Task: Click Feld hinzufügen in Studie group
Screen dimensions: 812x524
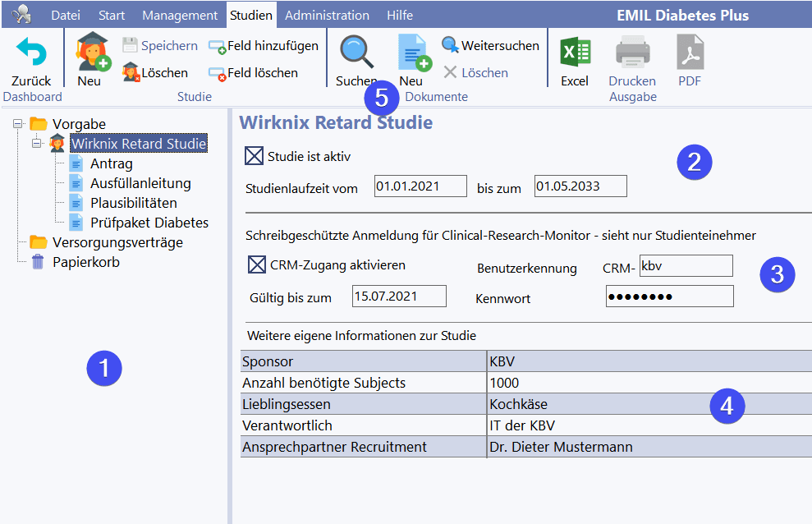Action: [263, 46]
